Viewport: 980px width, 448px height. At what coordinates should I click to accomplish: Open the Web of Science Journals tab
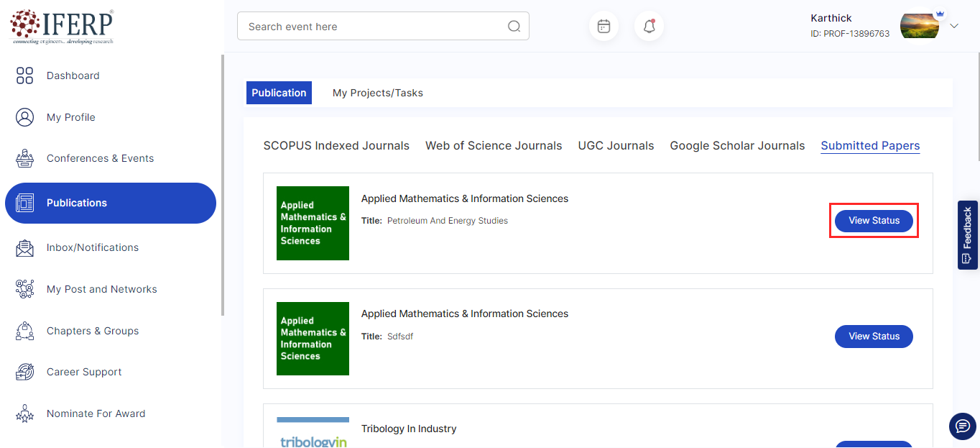[x=494, y=146]
